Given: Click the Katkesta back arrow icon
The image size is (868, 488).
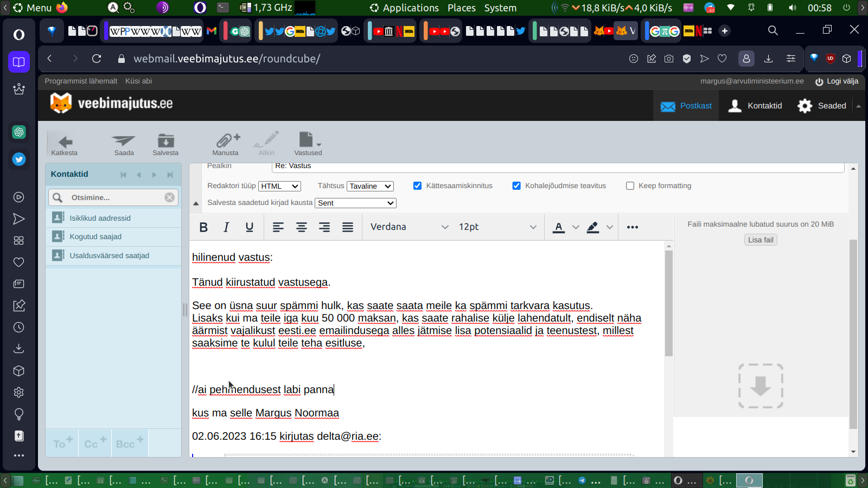Looking at the screenshot, I should [65, 143].
